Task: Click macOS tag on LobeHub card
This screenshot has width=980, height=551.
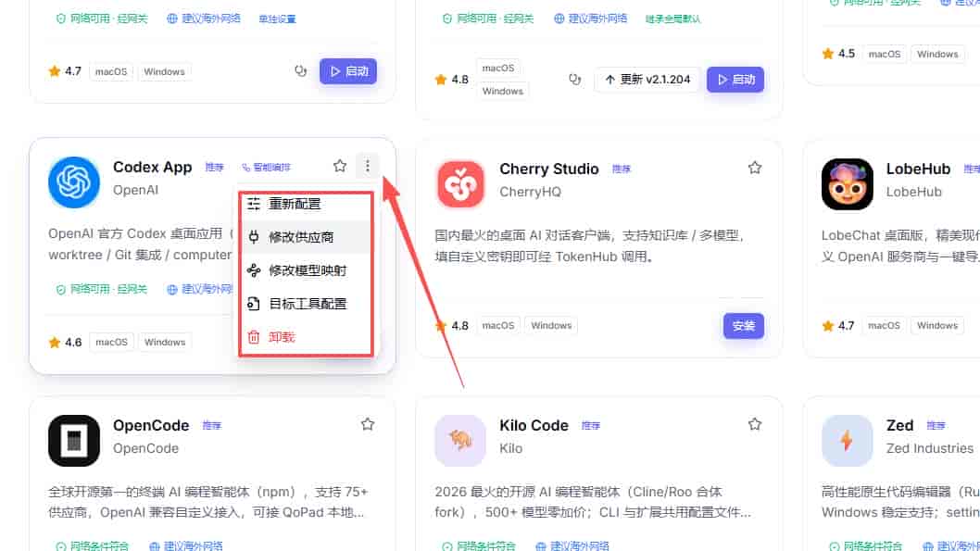Action: click(x=884, y=325)
